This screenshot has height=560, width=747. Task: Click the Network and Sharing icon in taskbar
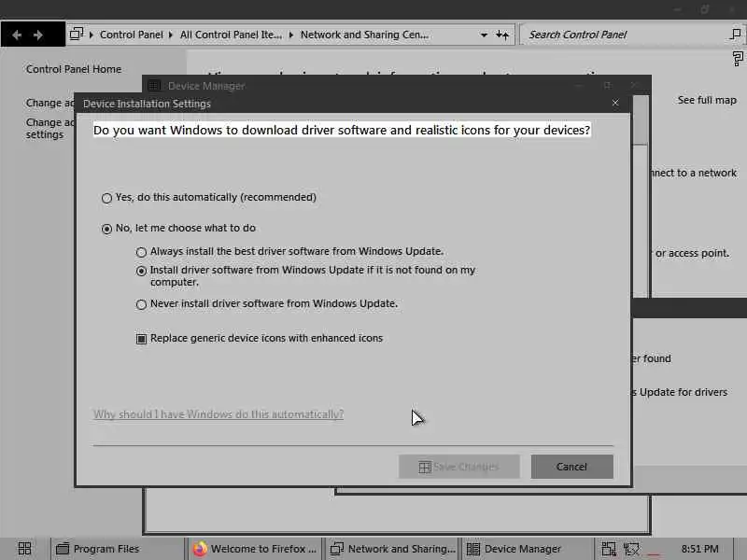pos(337,549)
